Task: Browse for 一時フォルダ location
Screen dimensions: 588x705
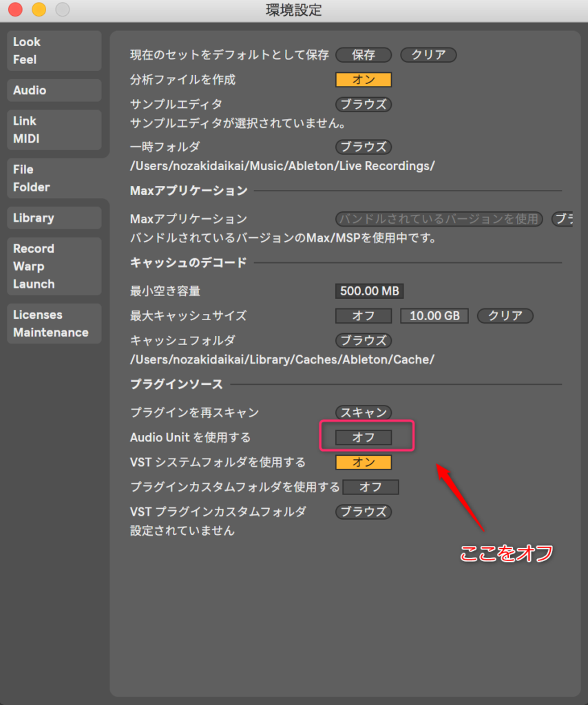Action: [363, 147]
